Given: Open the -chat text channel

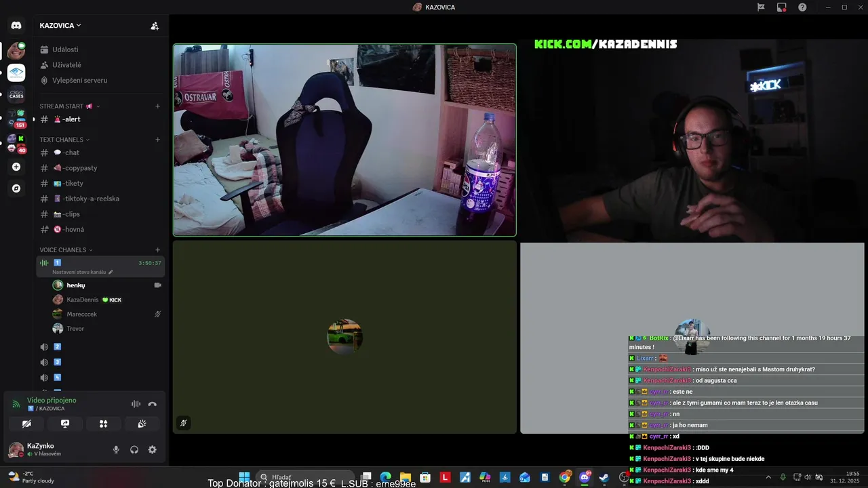Looking at the screenshot, I should 100,152.
